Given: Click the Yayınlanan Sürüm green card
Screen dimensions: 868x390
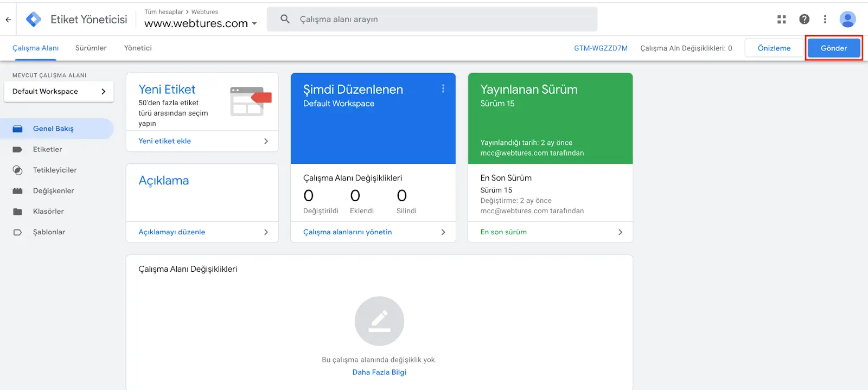Looking at the screenshot, I should tap(550, 118).
